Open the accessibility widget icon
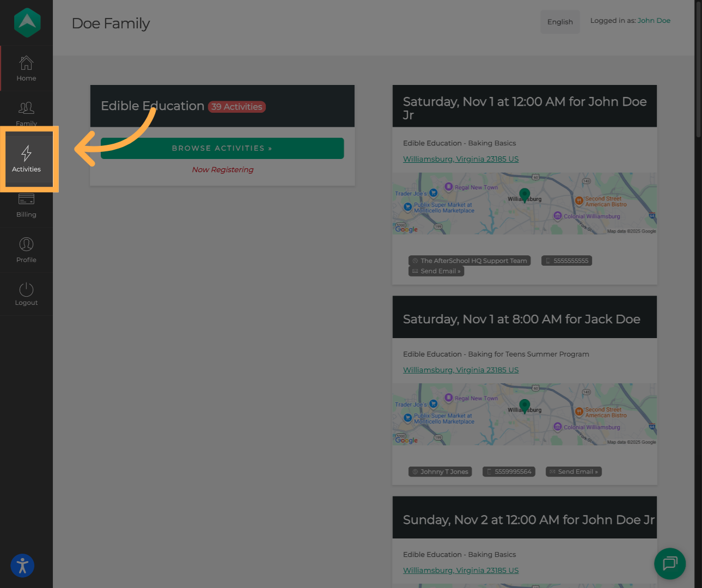 click(x=22, y=566)
